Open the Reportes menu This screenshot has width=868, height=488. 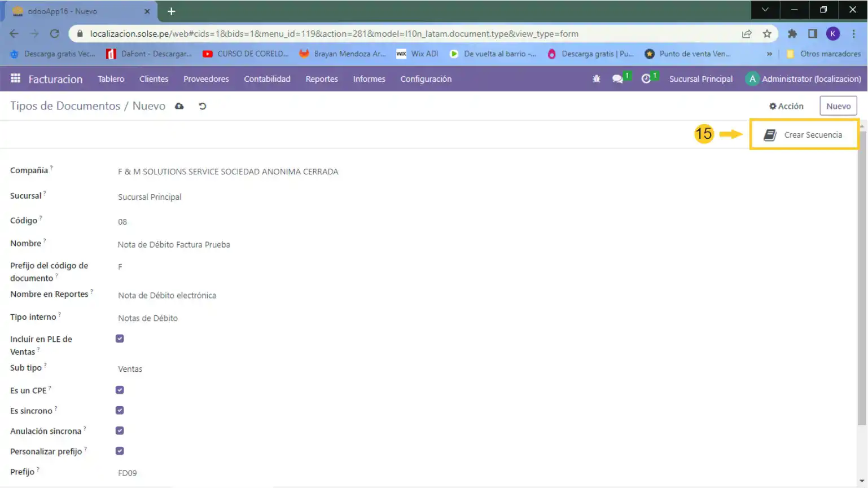322,79
